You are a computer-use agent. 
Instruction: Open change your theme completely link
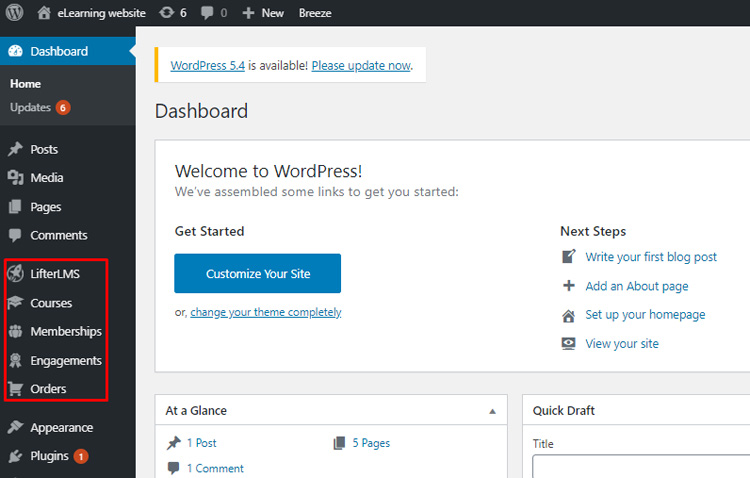(x=265, y=312)
